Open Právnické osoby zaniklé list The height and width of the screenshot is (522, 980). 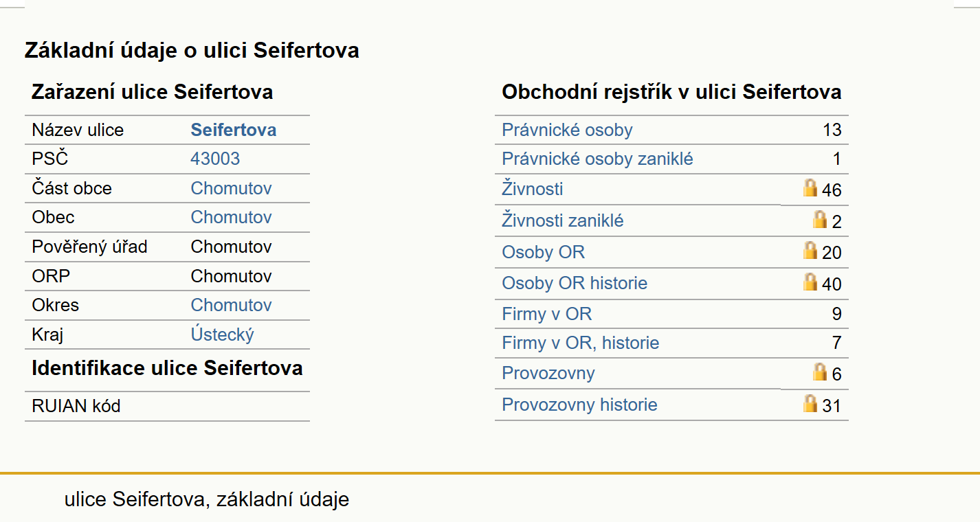(x=597, y=159)
